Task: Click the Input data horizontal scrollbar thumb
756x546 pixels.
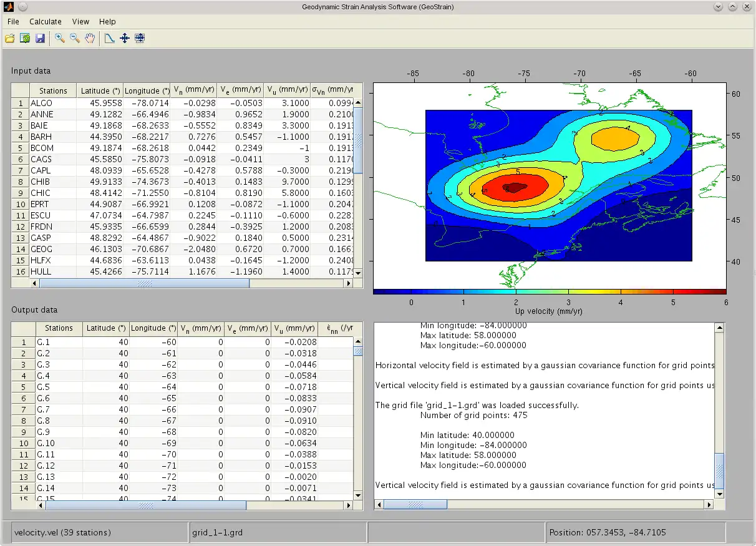Action: click(x=144, y=283)
